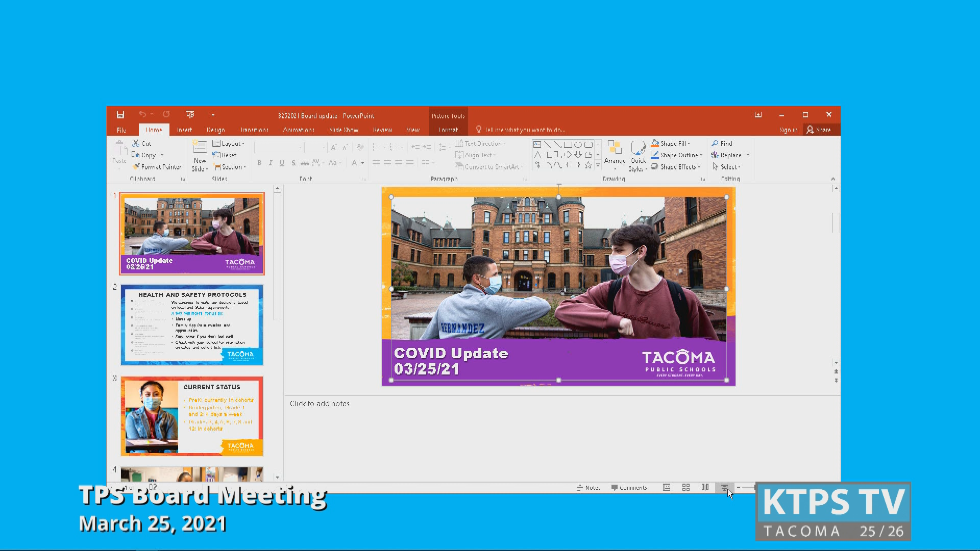Cut the selected picture
Image resolution: width=980 pixels, height=551 pixels.
click(x=142, y=143)
